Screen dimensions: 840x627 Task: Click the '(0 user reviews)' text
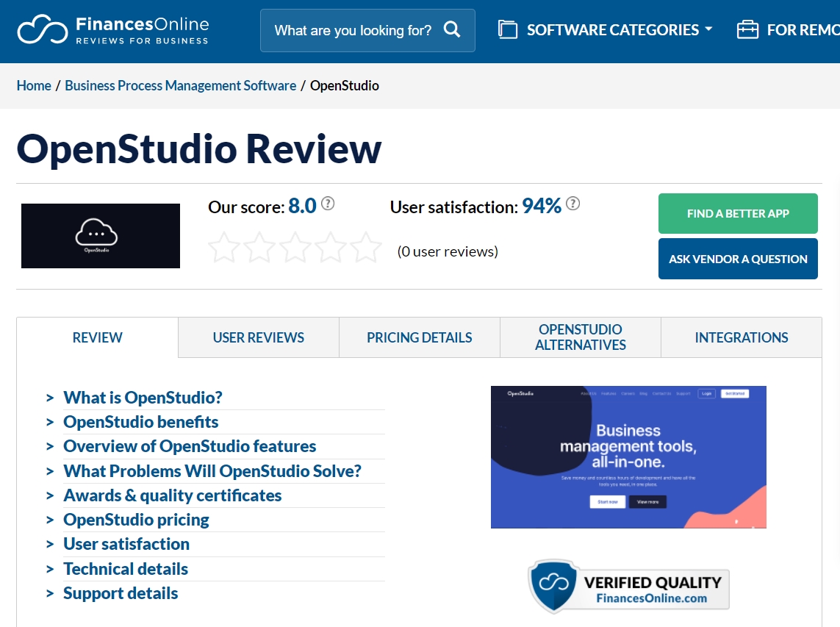tap(448, 251)
